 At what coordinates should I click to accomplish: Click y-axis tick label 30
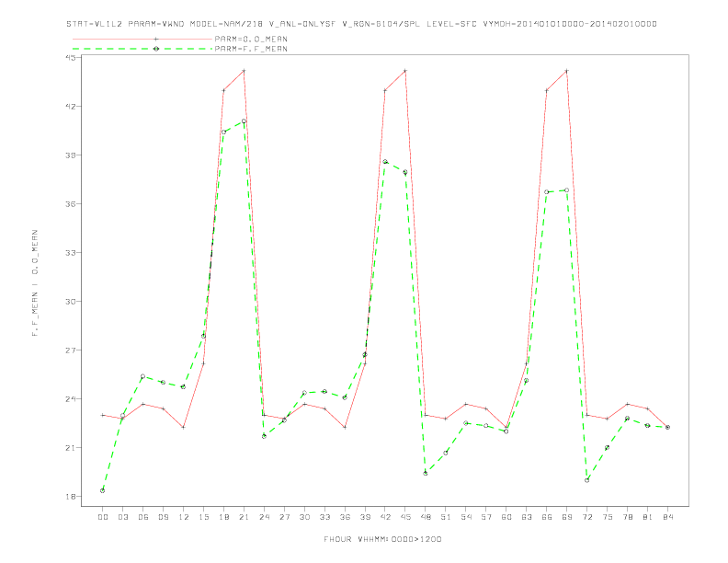point(70,302)
